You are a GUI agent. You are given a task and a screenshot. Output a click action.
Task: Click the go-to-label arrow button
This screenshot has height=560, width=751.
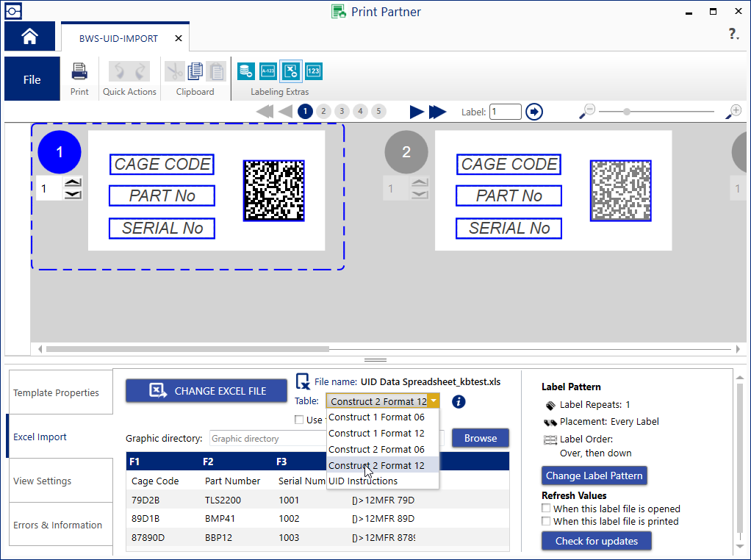tap(534, 112)
